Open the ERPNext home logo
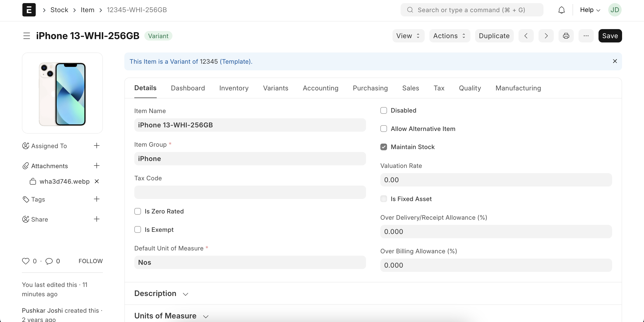The width and height of the screenshot is (644, 322). point(29,10)
